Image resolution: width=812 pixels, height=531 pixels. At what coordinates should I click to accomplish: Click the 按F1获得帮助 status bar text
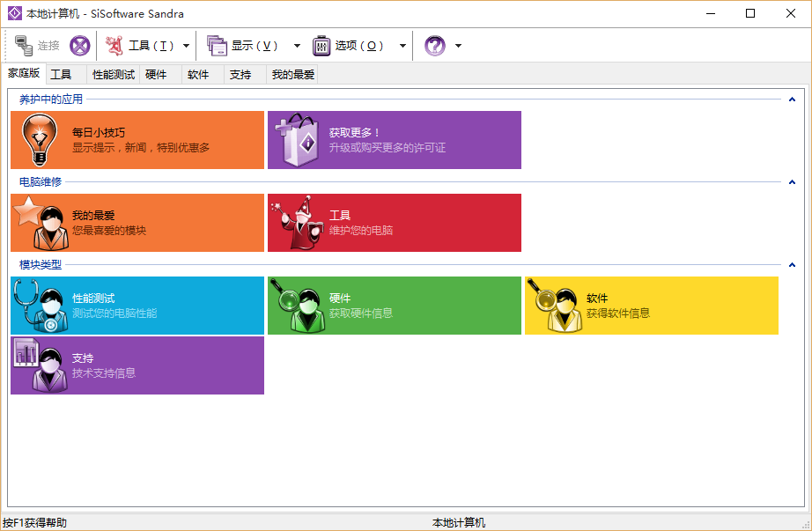[x=34, y=523]
